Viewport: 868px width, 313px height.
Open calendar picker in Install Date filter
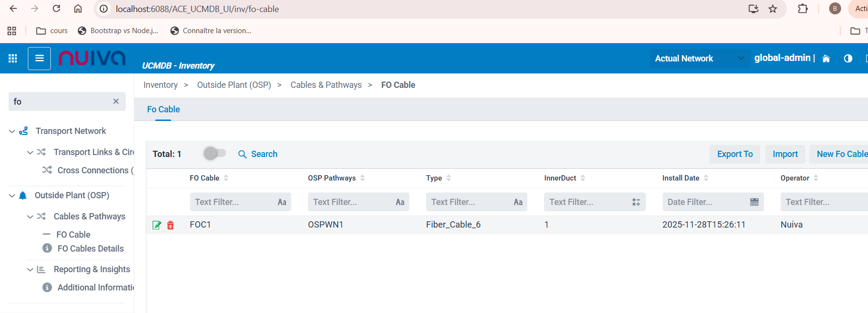(x=754, y=202)
